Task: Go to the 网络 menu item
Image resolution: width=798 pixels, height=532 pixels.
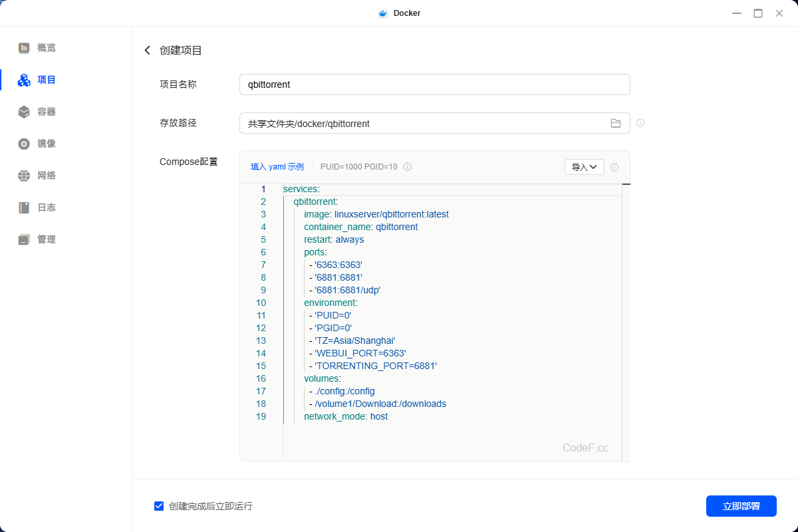Action: pyautogui.click(x=47, y=176)
